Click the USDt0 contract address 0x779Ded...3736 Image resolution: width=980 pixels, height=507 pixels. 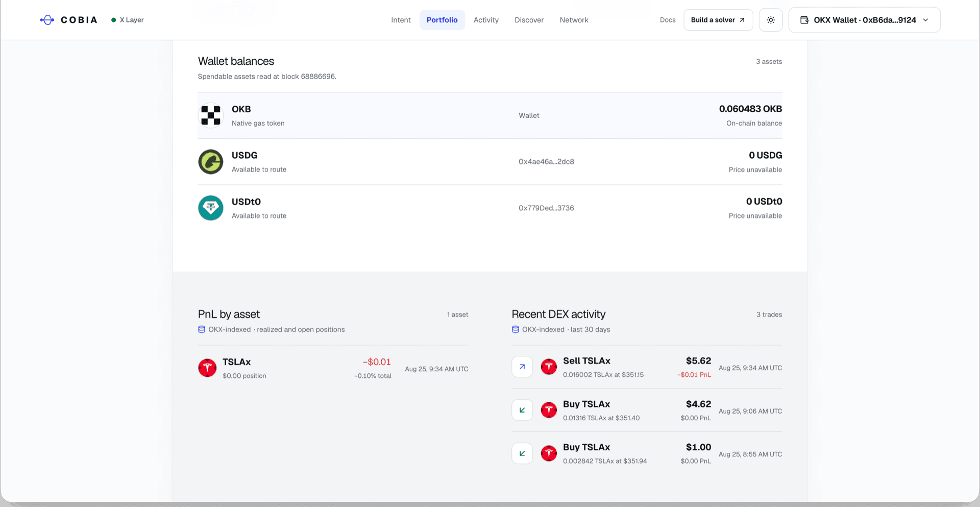pyautogui.click(x=546, y=208)
